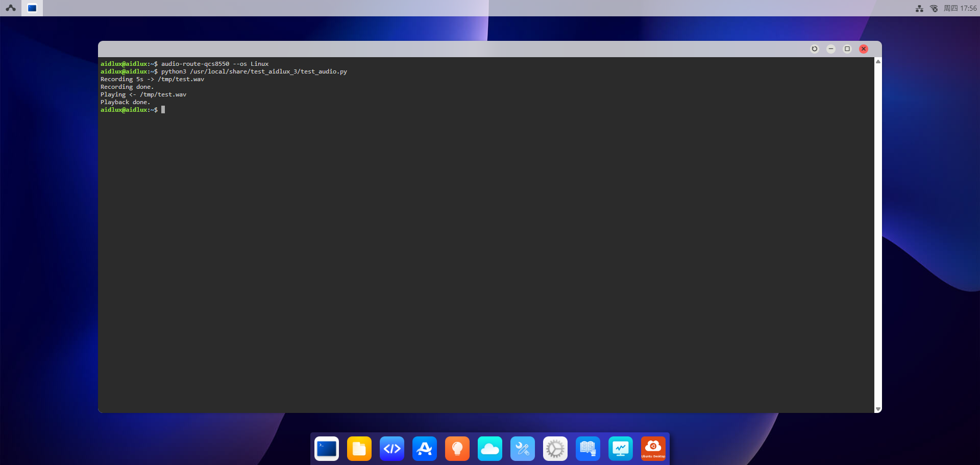Open the Terminal app in the dock
The height and width of the screenshot is (465, 980).
327,449
